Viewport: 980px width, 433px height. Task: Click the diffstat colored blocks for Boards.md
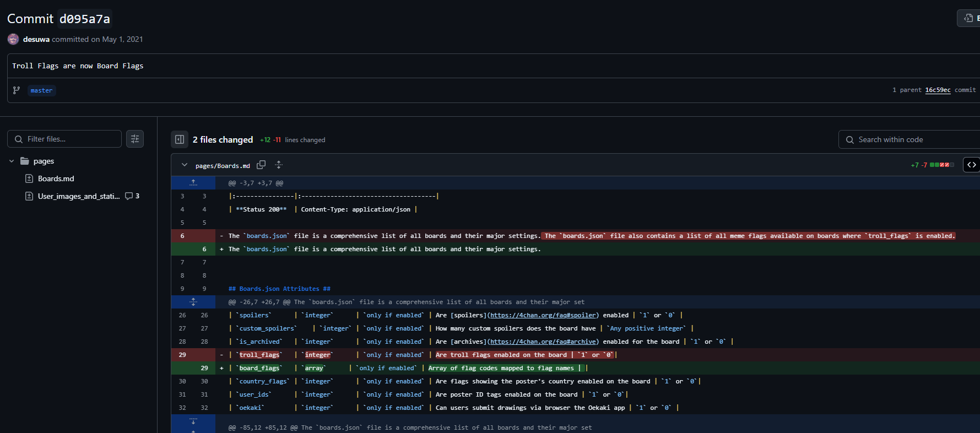click(x=941, y=165)
